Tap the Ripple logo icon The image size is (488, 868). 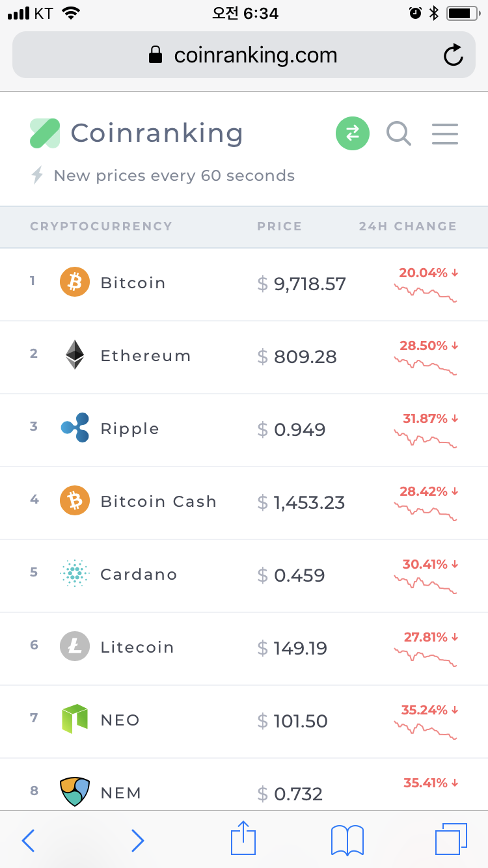pos(75,428)
